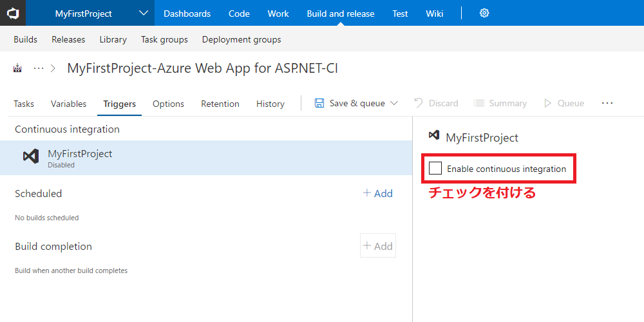644x322 pixels.
Task: Expand the MyFirstProject project dropdown
Action: [144, 13]
